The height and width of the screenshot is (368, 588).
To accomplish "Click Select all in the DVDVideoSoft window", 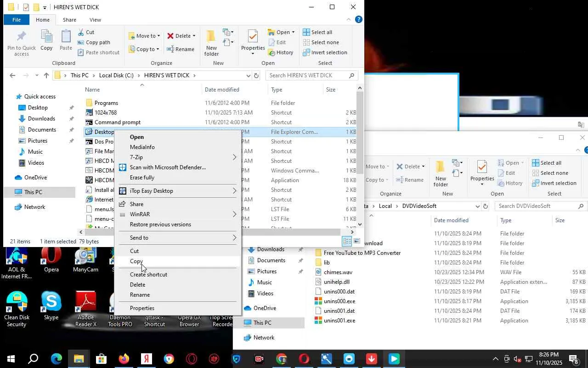I will pos(547,163).
